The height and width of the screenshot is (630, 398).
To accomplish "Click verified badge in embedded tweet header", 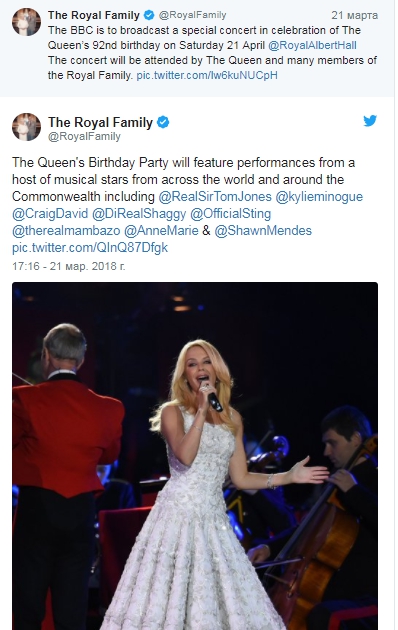I will 163,122.
